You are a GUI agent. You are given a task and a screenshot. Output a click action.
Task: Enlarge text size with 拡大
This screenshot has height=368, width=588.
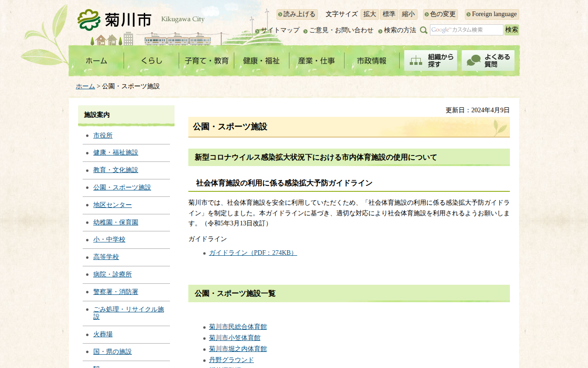click(369, 14)
